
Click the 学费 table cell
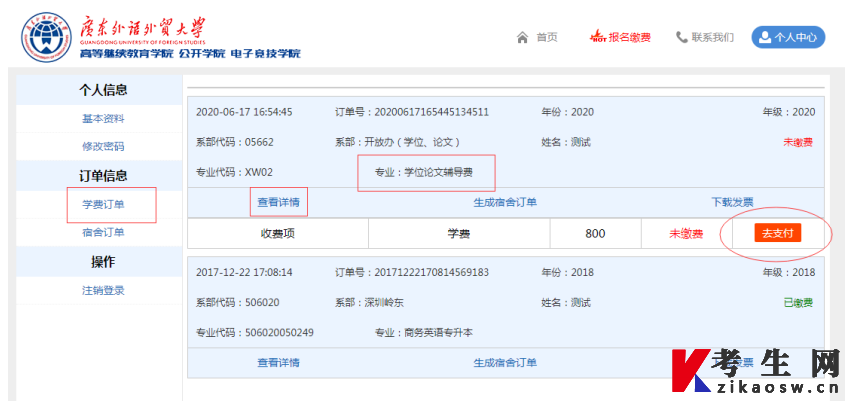[x=459, y=234]
